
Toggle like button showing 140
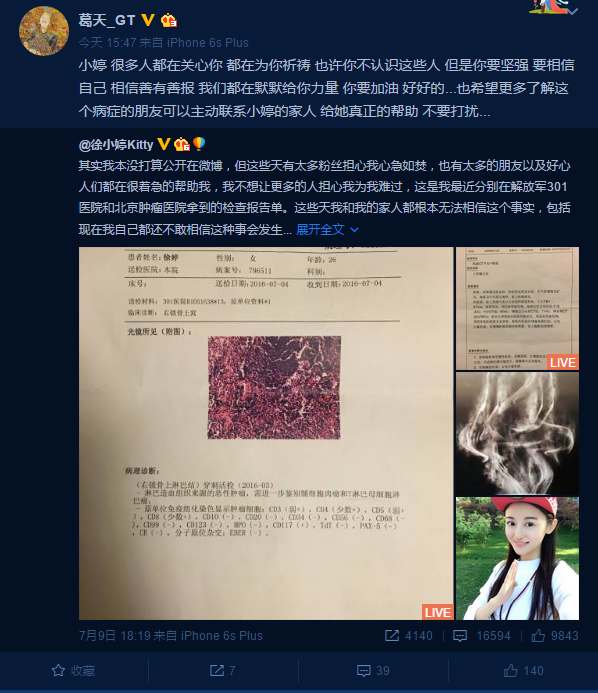[x=523, y=671]
